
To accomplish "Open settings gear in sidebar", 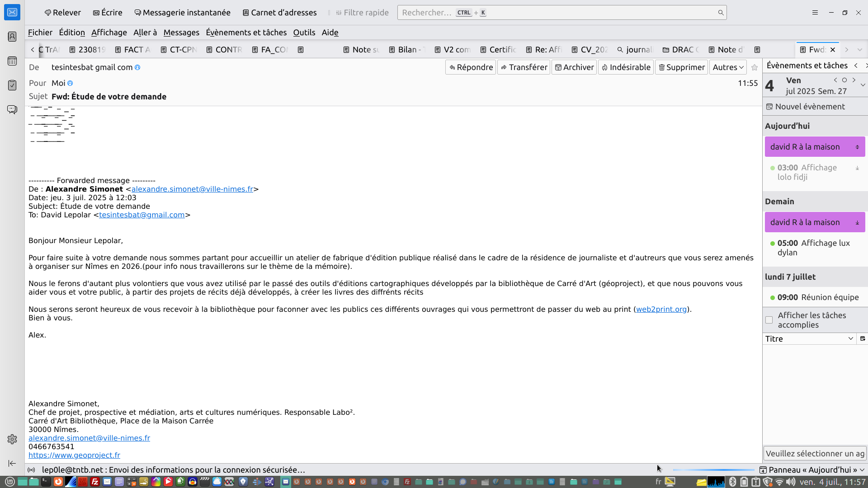I will click(x=12, y=439).
